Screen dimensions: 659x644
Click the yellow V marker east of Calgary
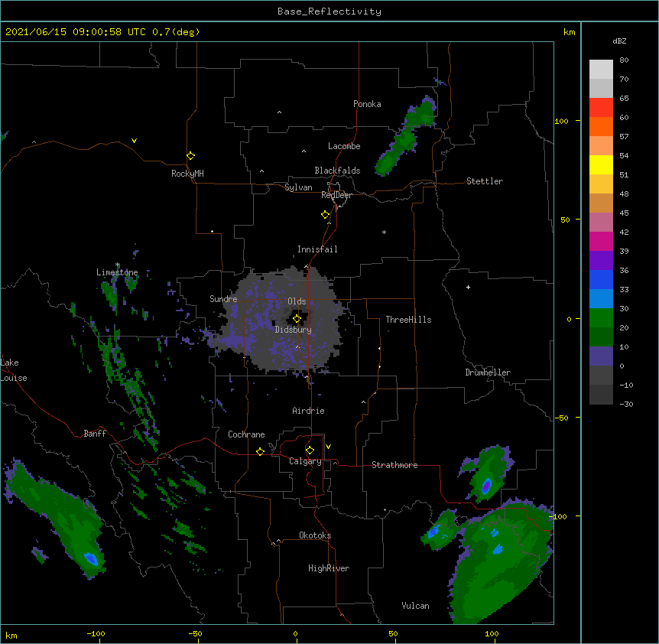(x=328, y=447)
